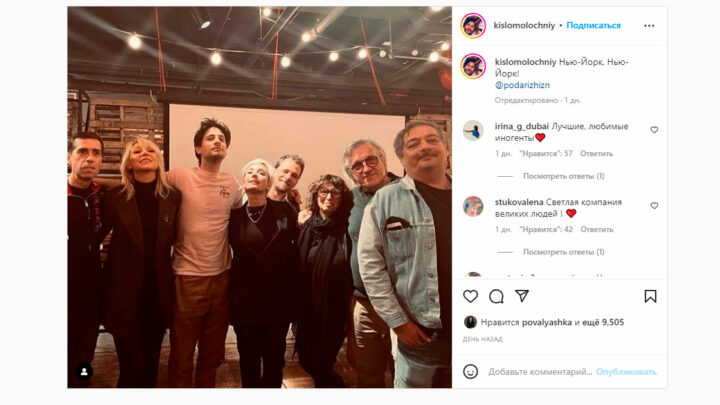This screenshot has height=405, width=720.
Task: Expand replies under stukovalena comment
Action: coord(563,252)
